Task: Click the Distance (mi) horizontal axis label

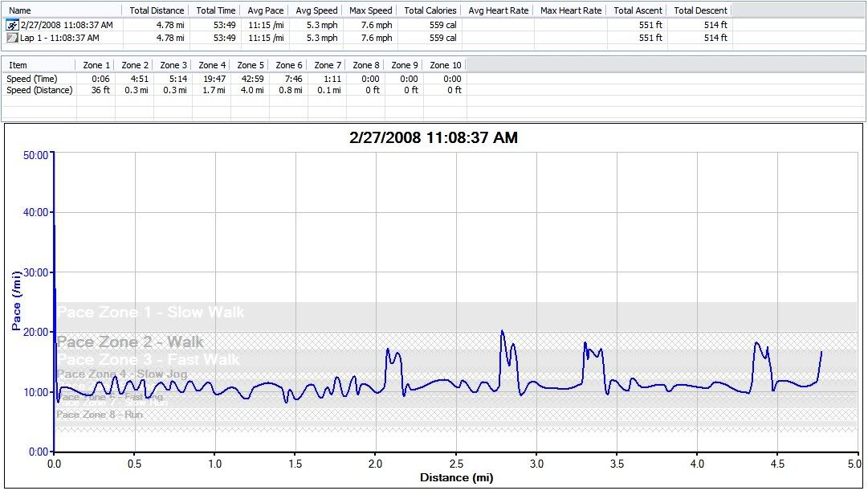Action: click(456, 478)
